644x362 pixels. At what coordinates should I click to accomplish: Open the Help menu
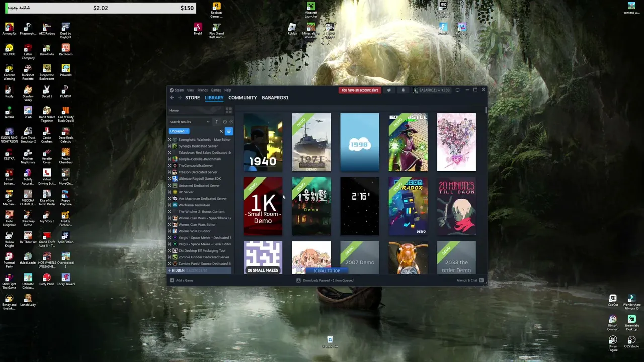click(228, 90)
